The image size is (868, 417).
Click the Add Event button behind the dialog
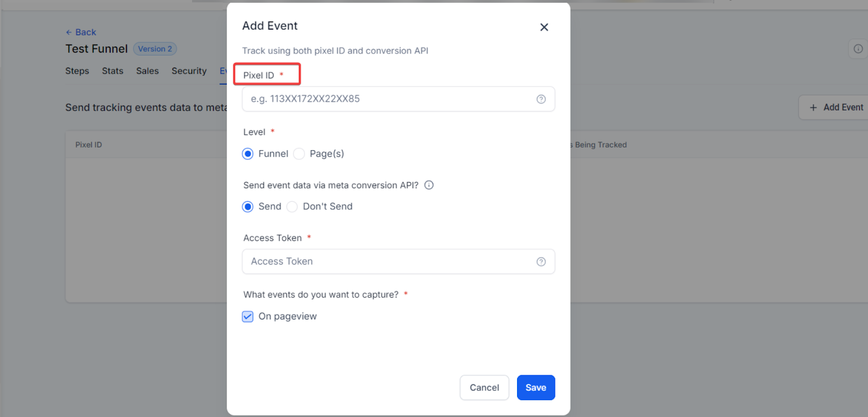(x=836, y=107)
